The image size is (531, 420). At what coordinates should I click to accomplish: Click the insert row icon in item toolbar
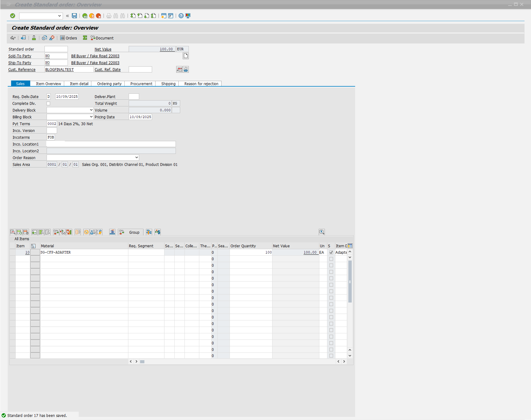pos(19,232)
